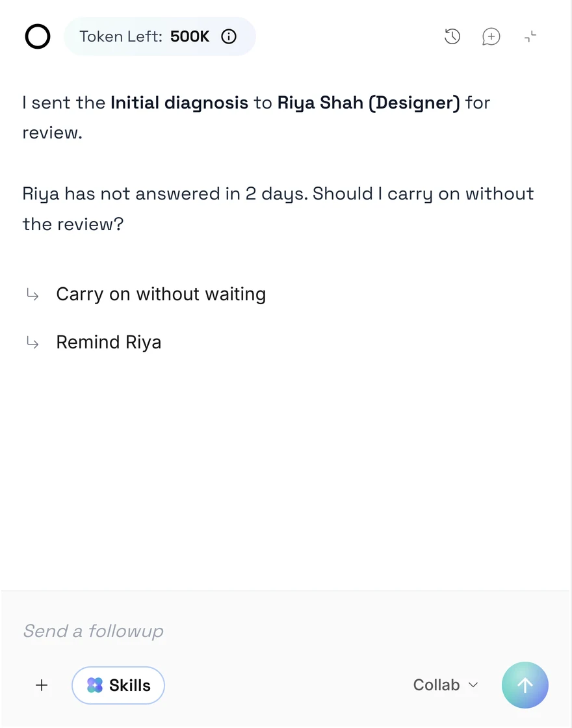This screenshot has width=572, height=728.
Task: Click the black circle logo icon
Action: [x=38, y=36]
